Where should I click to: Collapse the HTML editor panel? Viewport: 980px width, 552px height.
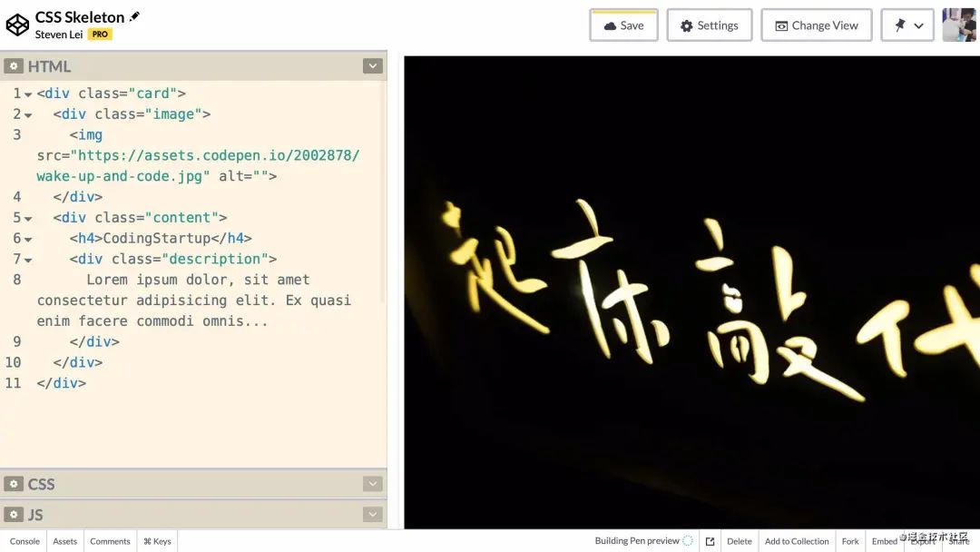tap(372, 65)
